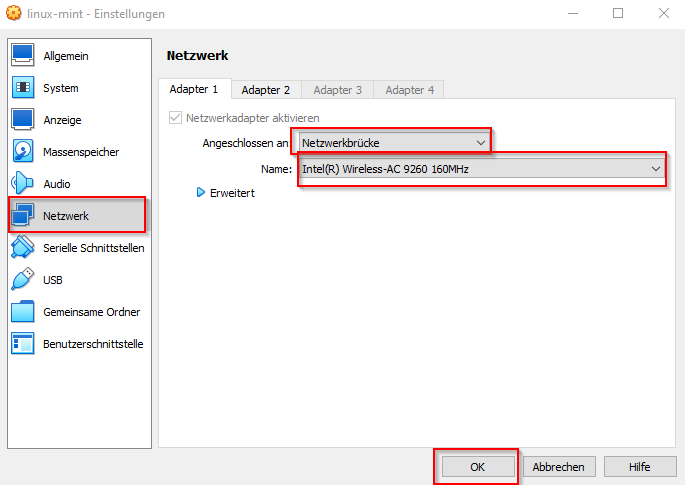Select the Benutzerschnittstelle icon

[x=23, y=344]
